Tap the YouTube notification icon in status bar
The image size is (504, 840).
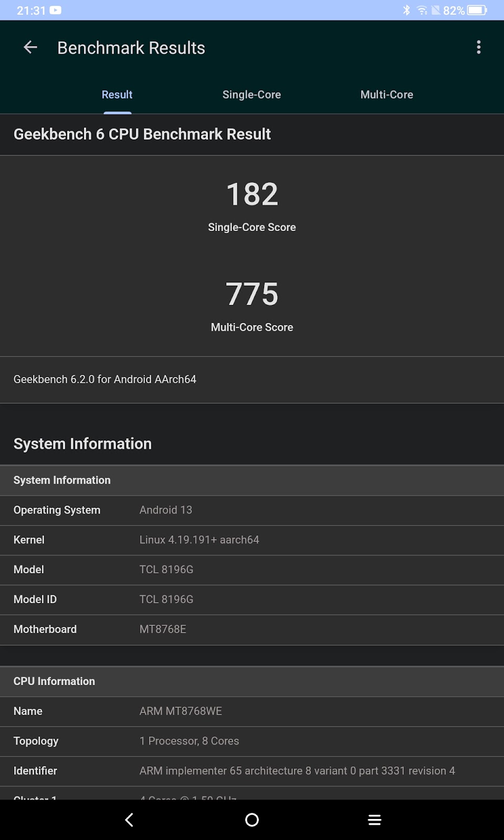click(x=55, y=10)
